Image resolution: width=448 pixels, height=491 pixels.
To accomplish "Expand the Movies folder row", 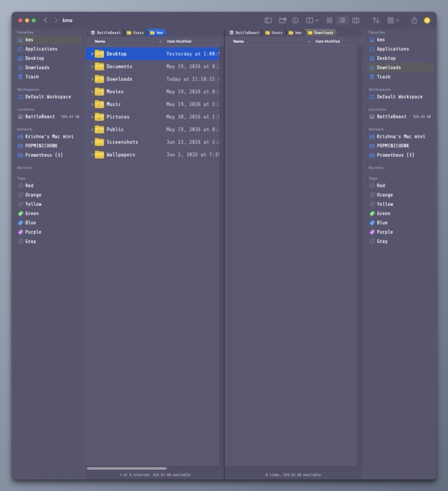I will 92,92.
